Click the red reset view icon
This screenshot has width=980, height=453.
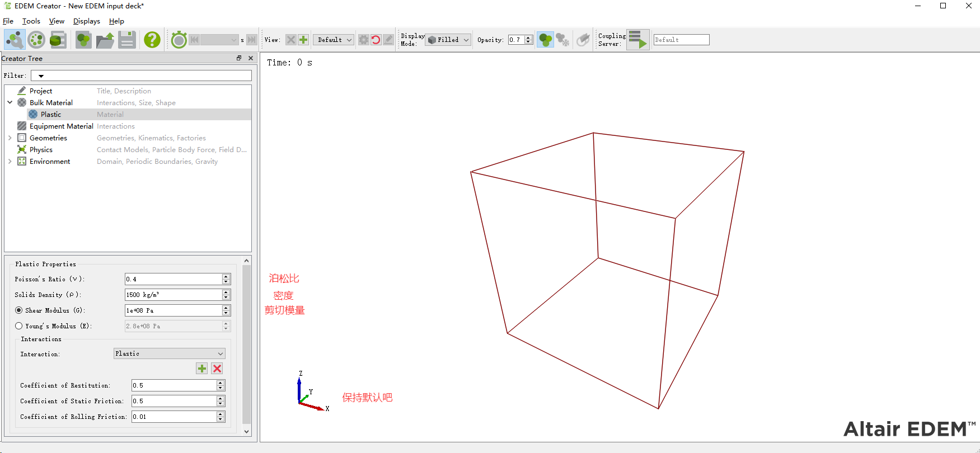coord(376,40)
